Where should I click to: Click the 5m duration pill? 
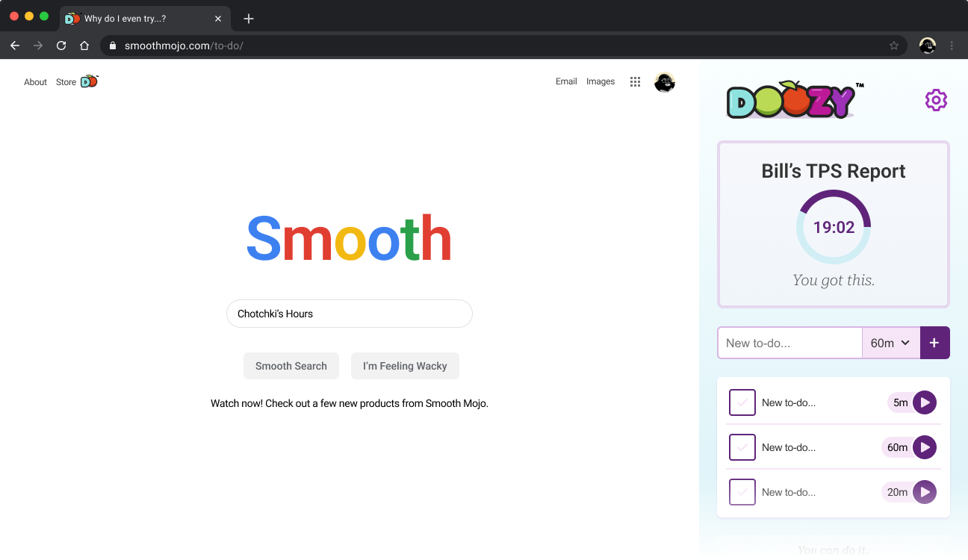pos(900,402)
